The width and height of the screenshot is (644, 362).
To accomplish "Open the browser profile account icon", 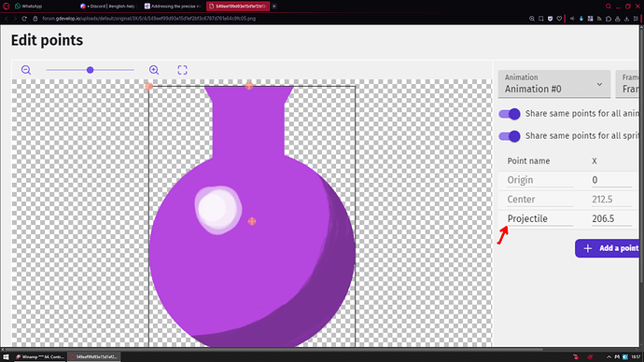I will coord(617,19).
